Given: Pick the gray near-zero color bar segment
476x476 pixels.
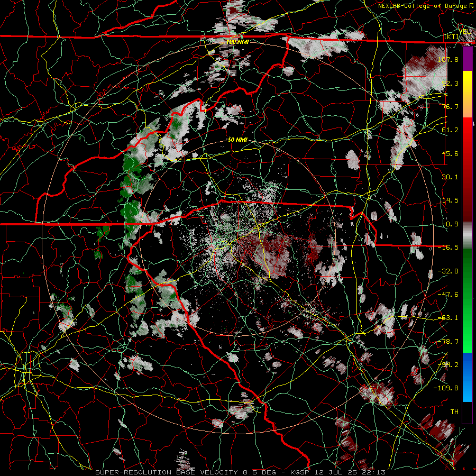Looking at the screenshot, I should 467,235.
